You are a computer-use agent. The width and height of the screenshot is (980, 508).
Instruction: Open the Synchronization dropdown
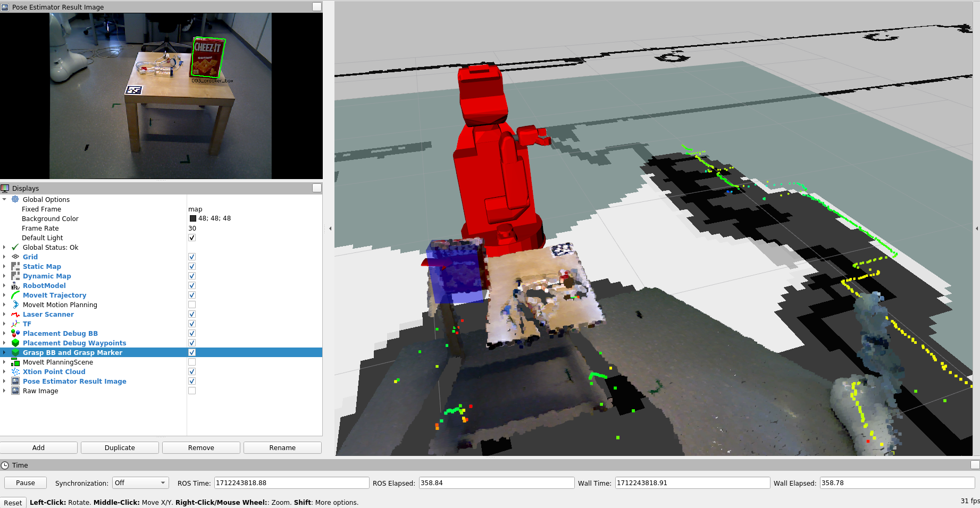click(140, 482)
